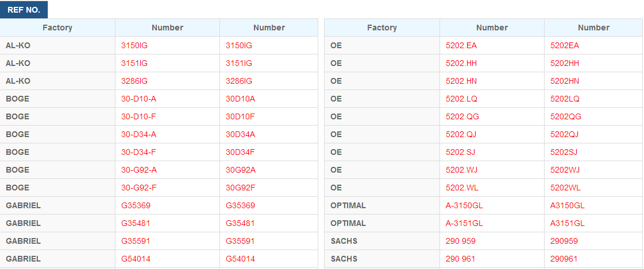Click the Factory header in left table
Screen dimensions: 644x269
point(57,28)
